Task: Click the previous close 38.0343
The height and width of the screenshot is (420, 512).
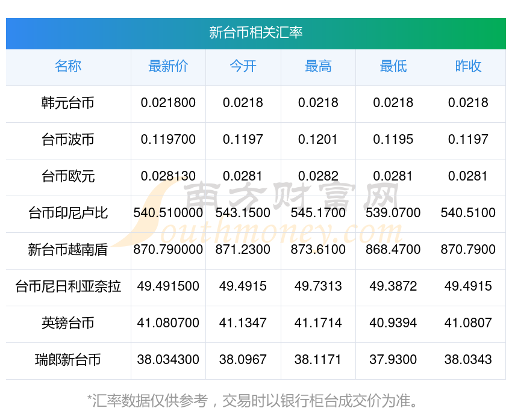Action: (468, 360)
